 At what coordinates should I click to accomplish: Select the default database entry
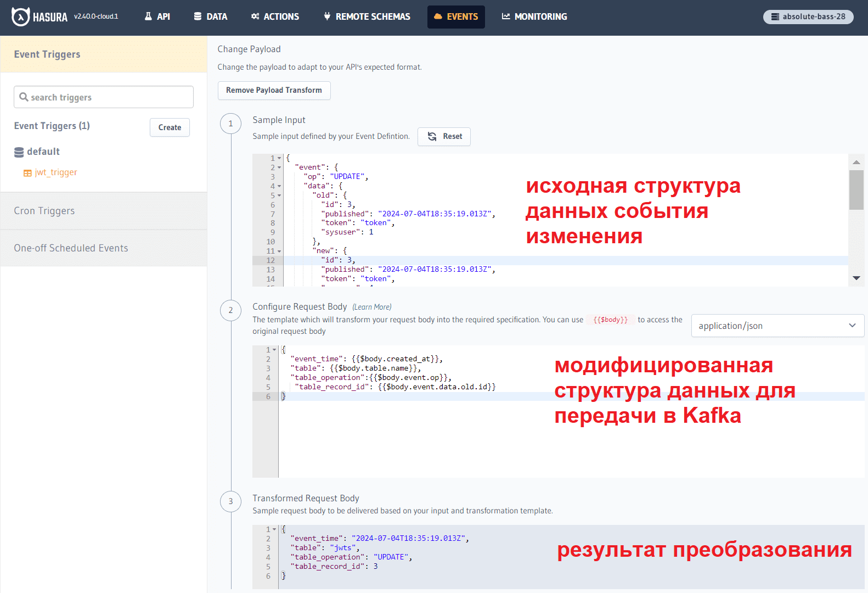click(x=43, y=152)
